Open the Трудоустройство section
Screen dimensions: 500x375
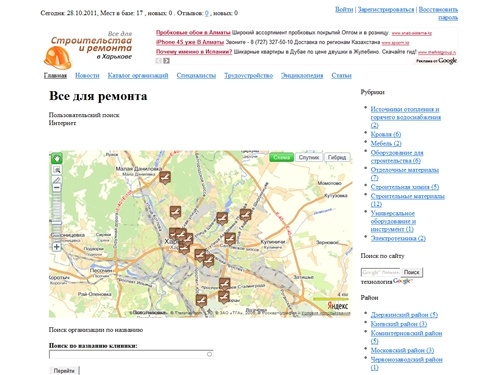(248, 76)
